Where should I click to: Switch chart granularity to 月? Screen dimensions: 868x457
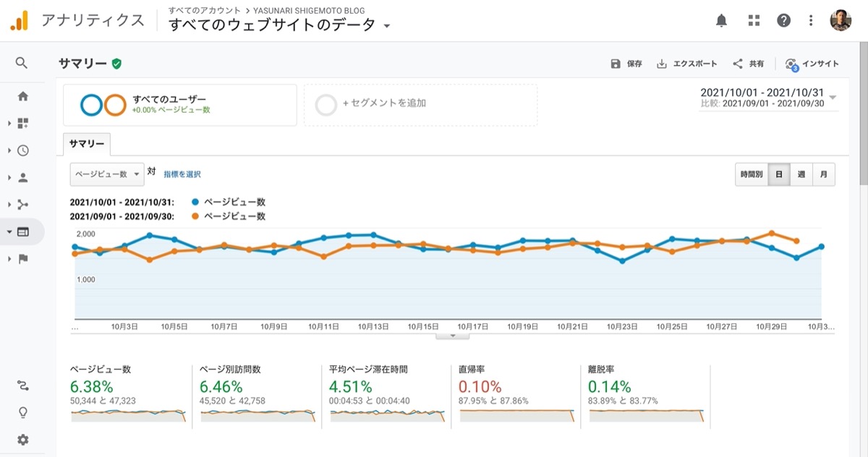[x=824, y=175]
